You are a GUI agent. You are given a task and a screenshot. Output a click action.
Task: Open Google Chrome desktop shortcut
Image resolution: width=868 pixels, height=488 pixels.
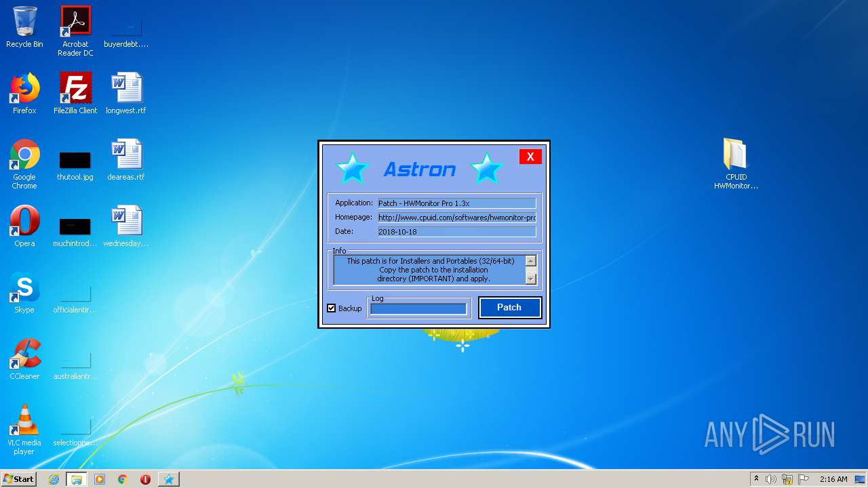[x=24, y=165]
